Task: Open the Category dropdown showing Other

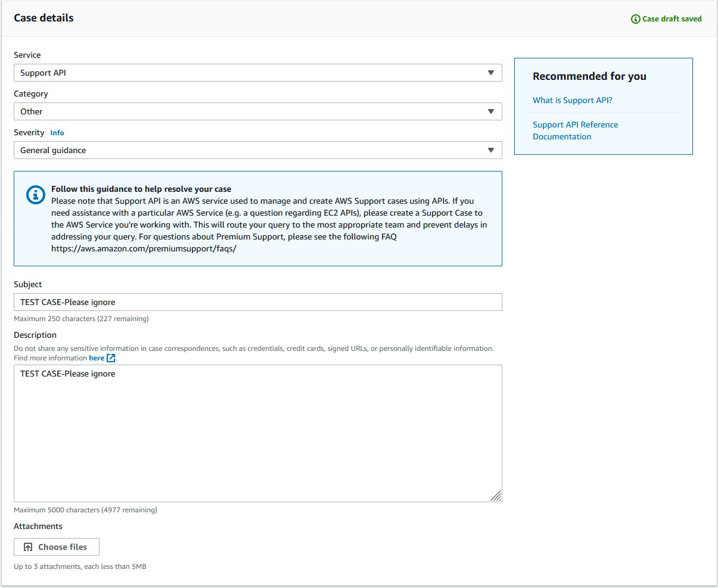Action: click(x=257, y=111)
